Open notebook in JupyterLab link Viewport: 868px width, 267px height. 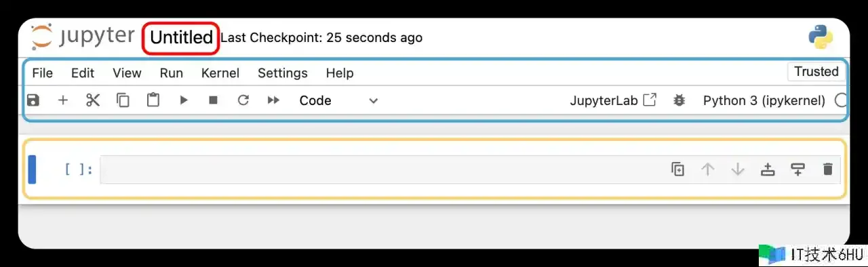(x=613, y=100)
